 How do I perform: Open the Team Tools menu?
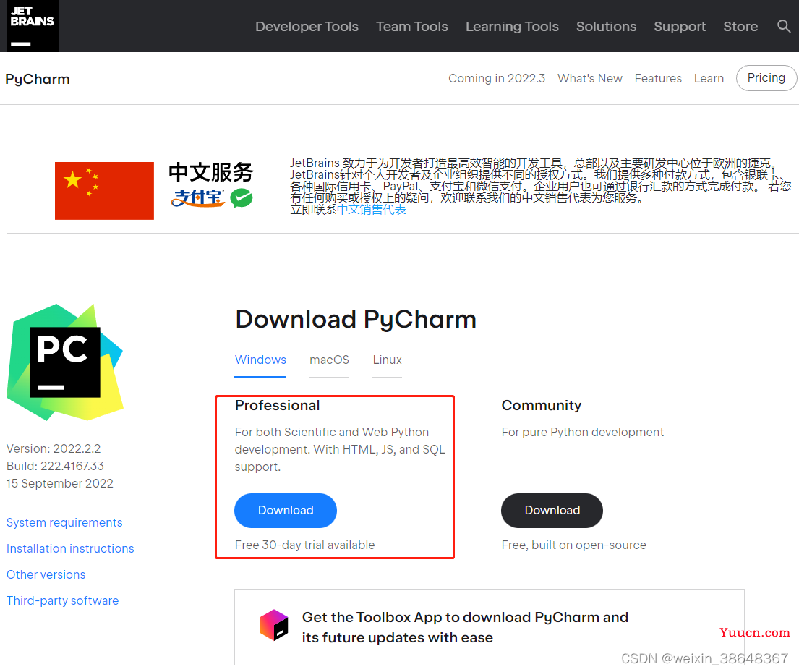[411, 27]
